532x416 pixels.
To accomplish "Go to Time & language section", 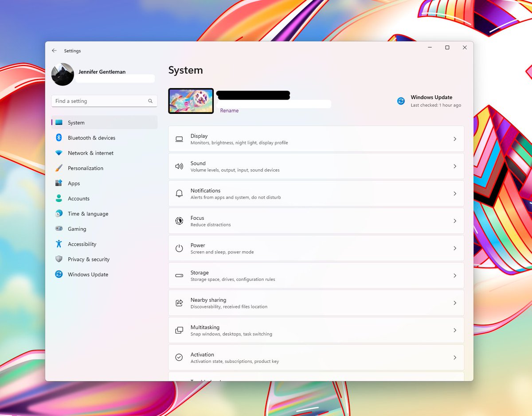I will tap(105, 214).
